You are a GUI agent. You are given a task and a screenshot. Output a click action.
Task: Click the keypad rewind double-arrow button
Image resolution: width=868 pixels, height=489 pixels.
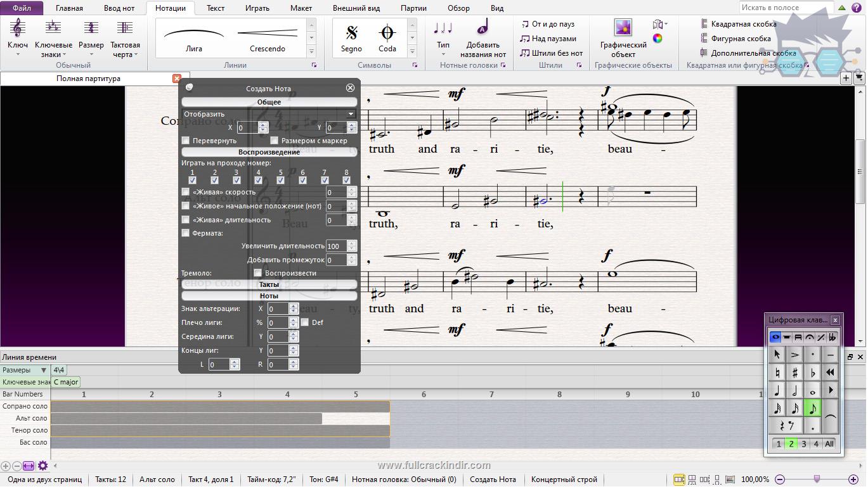831,372
